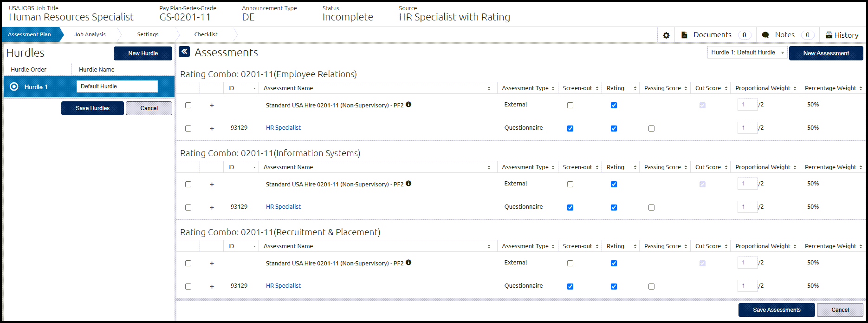Open History via the printer icon
Screen dimensions: 868x323
(x=829, y=35)
